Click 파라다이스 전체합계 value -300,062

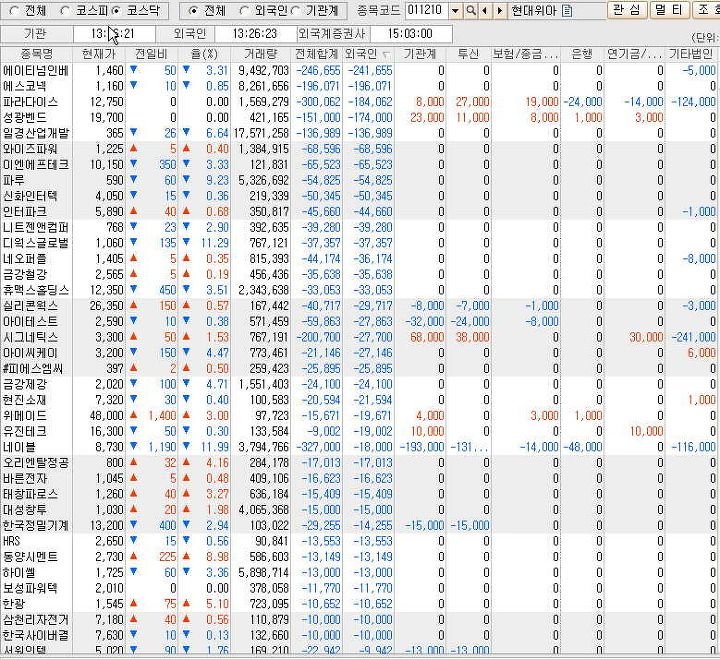(318, 102)
